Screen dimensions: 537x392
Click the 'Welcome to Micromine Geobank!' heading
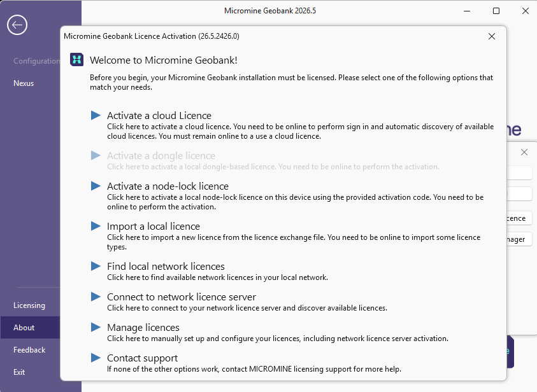(163, 60)
